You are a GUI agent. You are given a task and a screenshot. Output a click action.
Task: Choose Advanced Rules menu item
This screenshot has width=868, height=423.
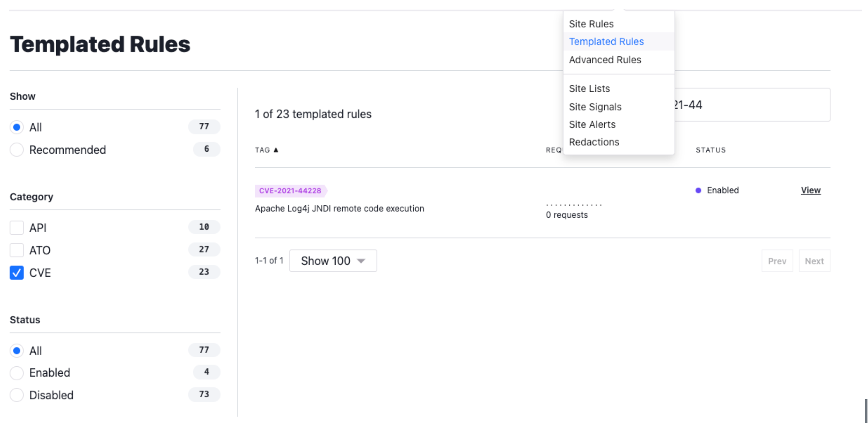[x=605, y=60]
